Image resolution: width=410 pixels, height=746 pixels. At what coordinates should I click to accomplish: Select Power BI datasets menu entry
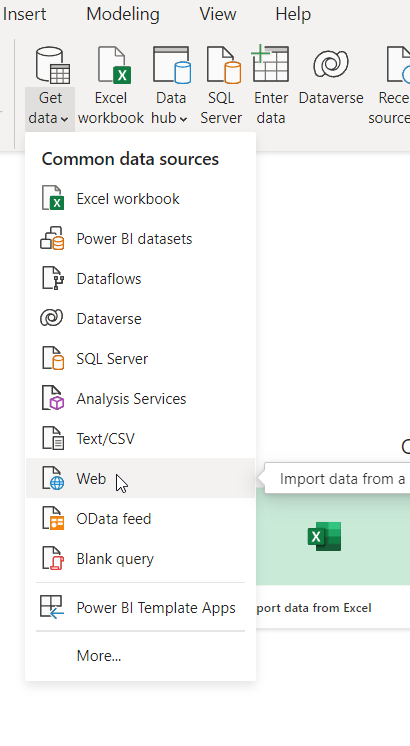(x=141, y=238)
